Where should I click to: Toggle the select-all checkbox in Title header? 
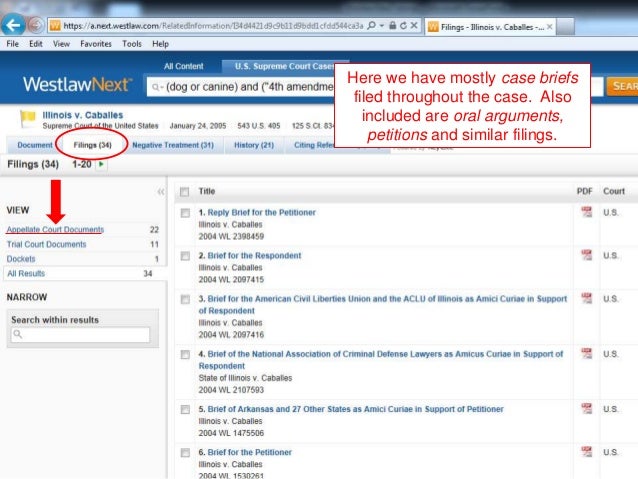pos(185,192)
